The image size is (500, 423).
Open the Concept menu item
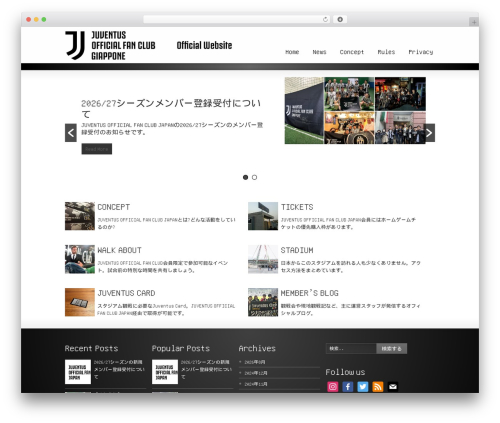tap(352, 52)
